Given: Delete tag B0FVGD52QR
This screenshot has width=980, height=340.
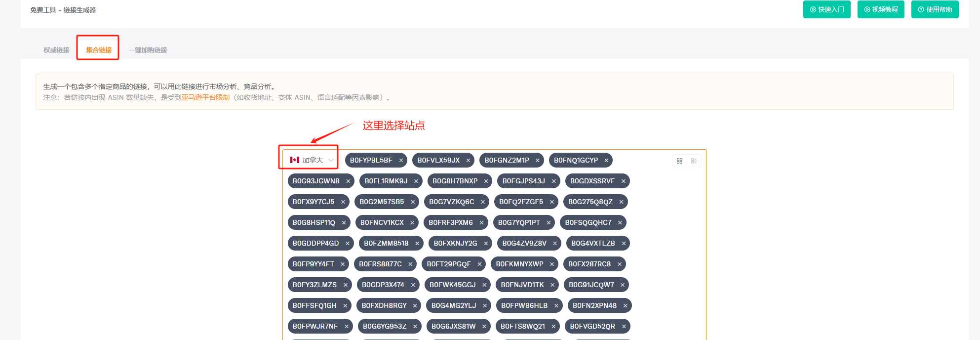Looking at the screenshot, I should pyautogui.click(x=624, y=326).
